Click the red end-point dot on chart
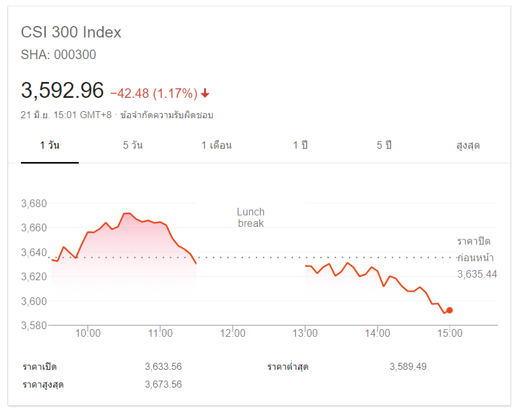 coord(449,311)
